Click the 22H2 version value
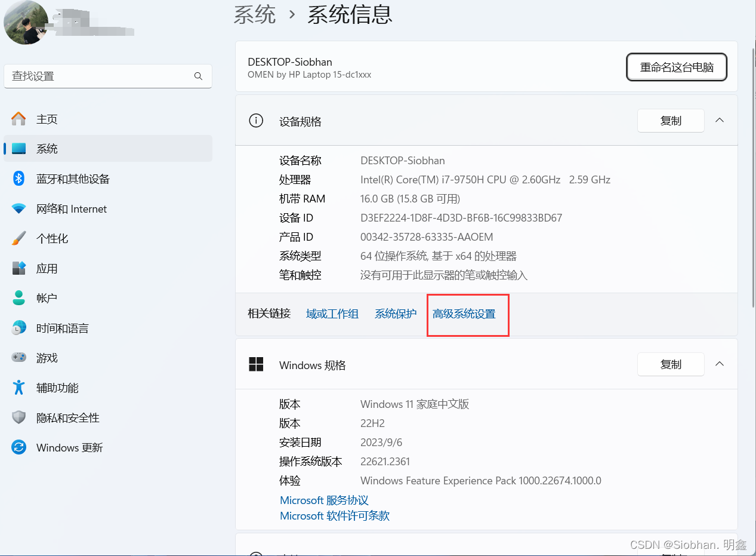Image resolution: width=756 pixels, height=556 pixels. (x=372, y=423)
